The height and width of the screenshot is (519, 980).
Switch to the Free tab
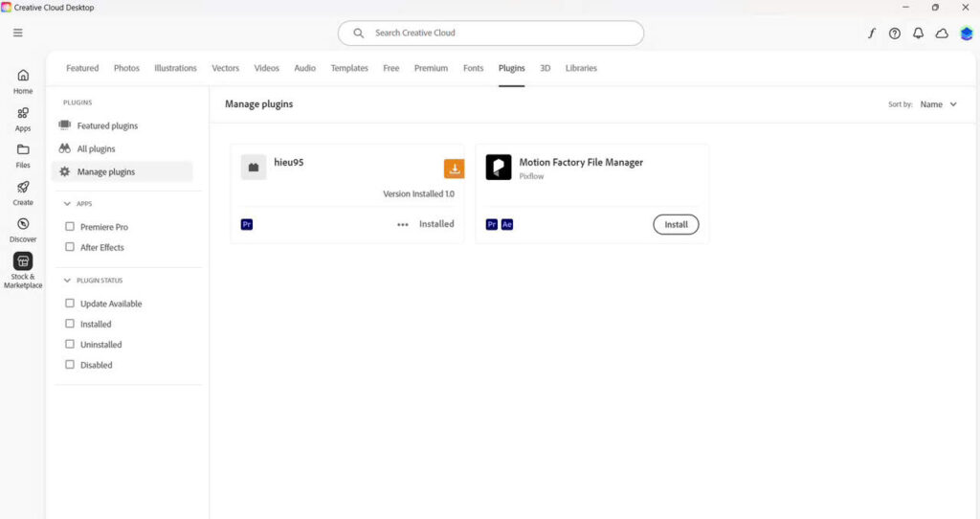click(x=391, y=68)
